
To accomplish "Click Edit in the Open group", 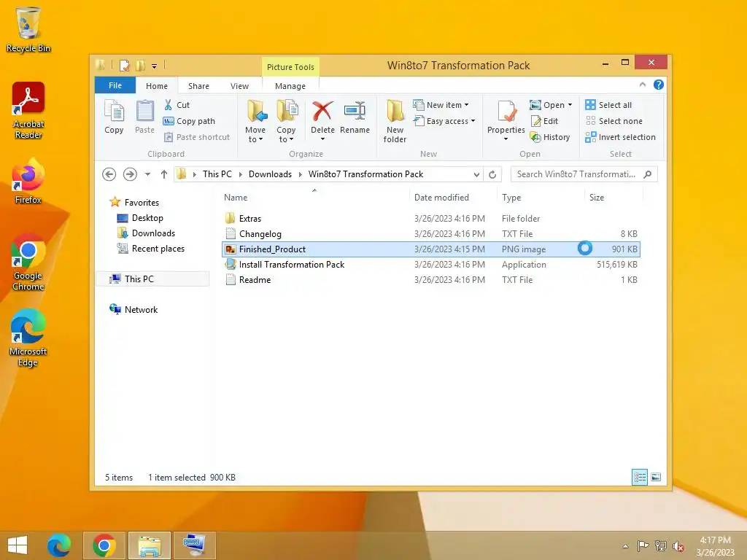I will (x=544, y=121).
